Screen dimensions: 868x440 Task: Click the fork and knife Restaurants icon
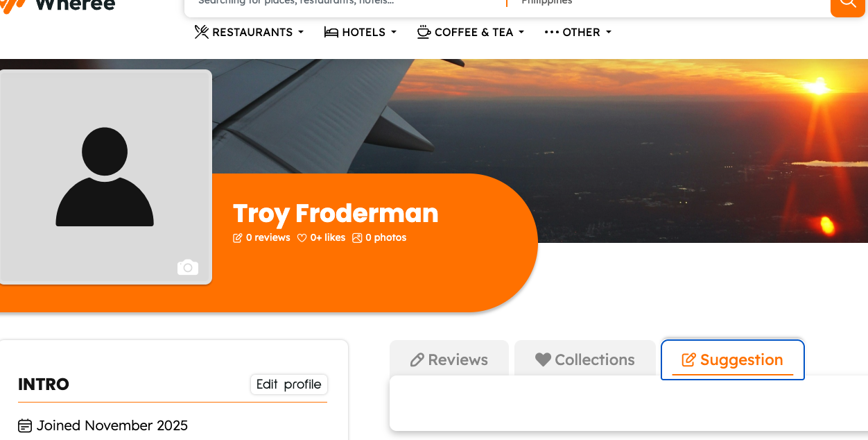pos(202,32)
